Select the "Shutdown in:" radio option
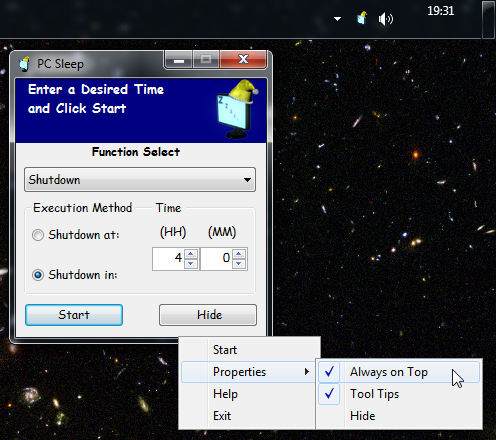The height and width of the screenshot is (440, 496). click(x=38, y=275)
